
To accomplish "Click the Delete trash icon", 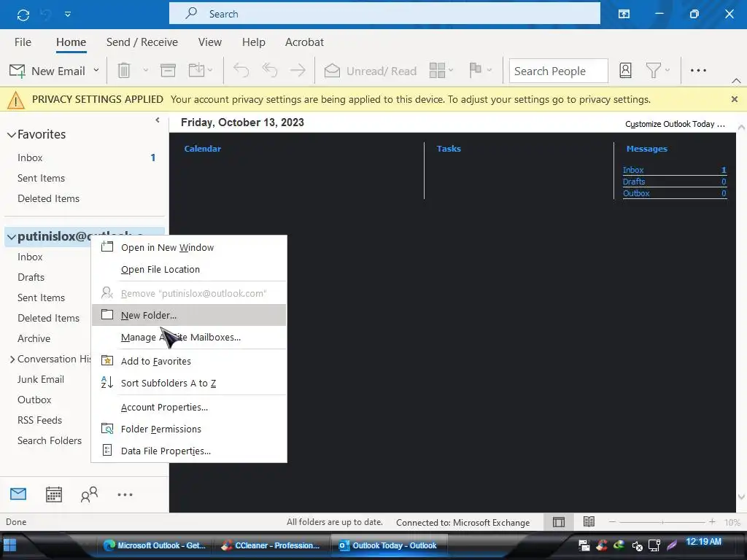I will pyautogui.click(x=124, y=71).
